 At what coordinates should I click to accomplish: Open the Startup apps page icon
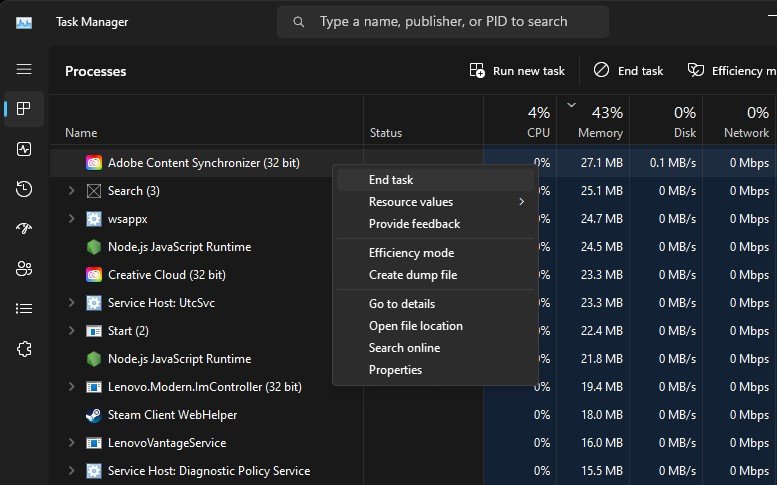pos(24,229)
